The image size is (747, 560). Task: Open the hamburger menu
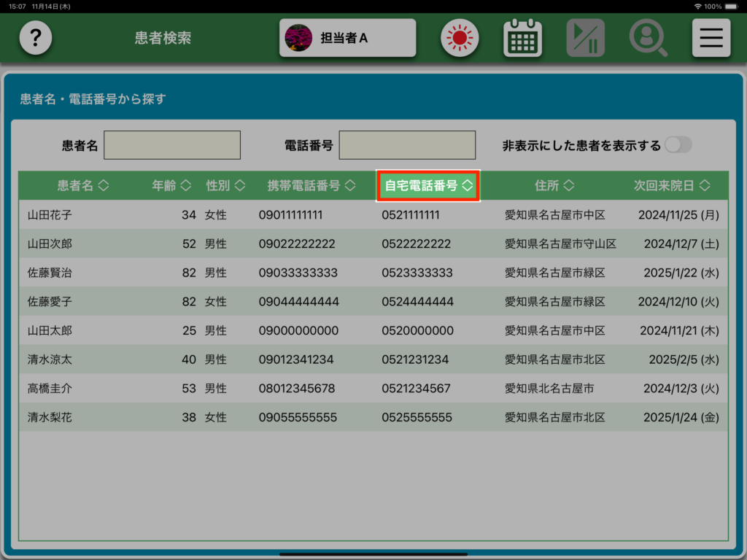pyautogui.click(x=711, y=38)
